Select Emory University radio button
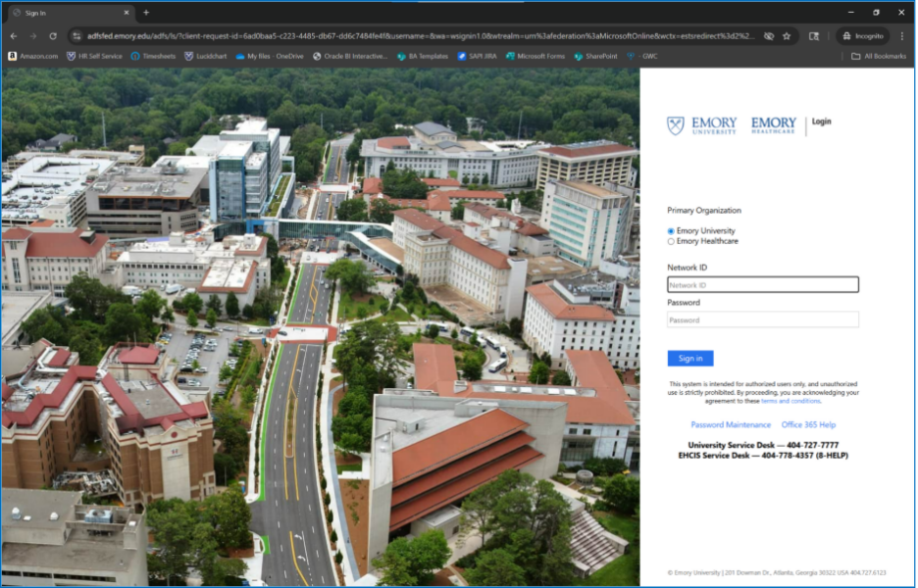The width and height of the screenshot is (918, 588). coord(671,231)
